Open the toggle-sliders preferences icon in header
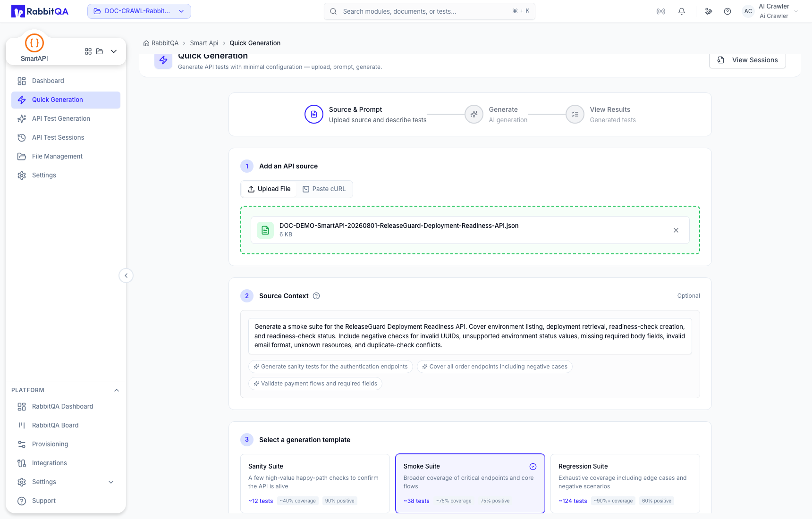The width and height of the screenshot is (812, 519). 709,11
